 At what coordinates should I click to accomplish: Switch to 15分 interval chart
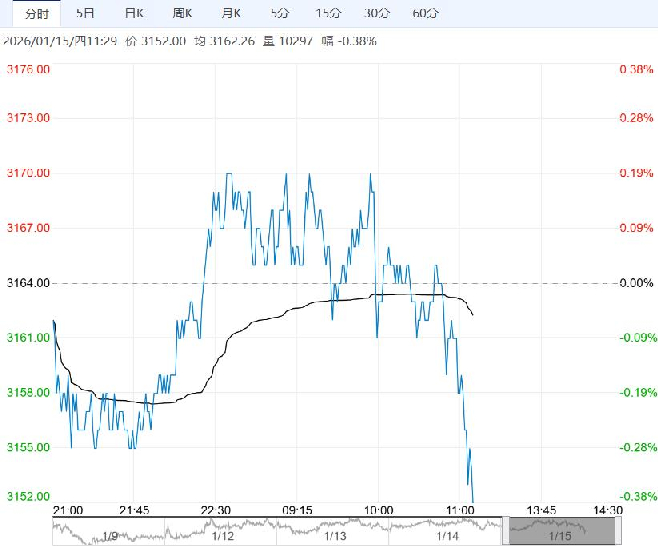click(328, 13)
